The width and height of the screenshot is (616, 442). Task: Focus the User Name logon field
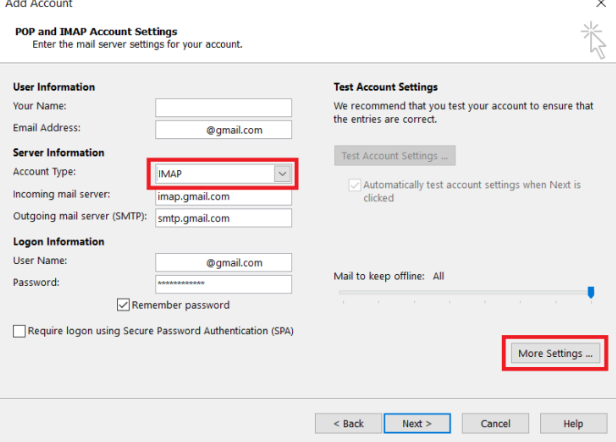tap(223, 262)
